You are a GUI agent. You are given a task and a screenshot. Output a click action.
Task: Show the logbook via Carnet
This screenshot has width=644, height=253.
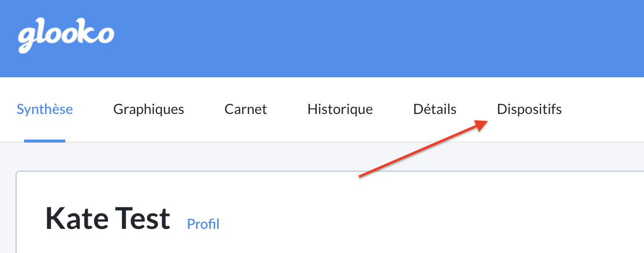246,109
